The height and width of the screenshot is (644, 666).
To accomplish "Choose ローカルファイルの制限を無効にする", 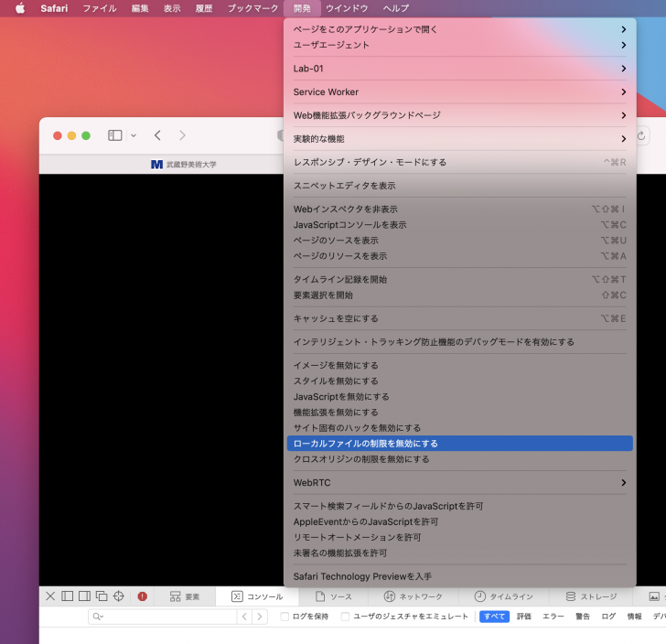I will pyautogui.click(x=459, y=444).
